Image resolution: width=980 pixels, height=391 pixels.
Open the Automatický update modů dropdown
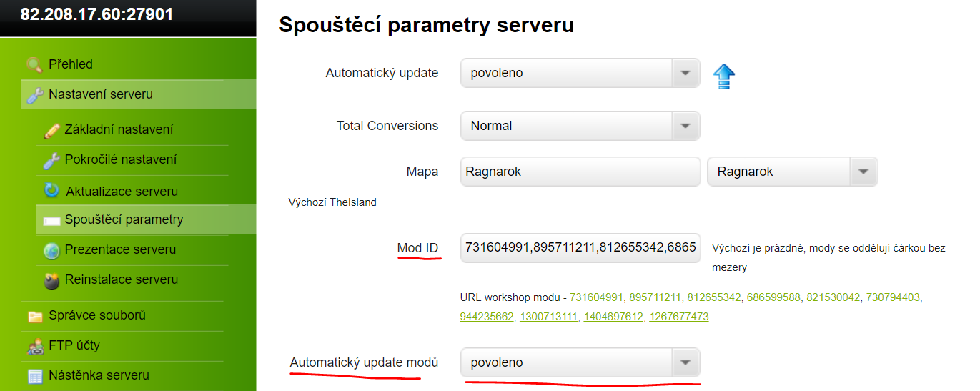(x=580, y=362)
